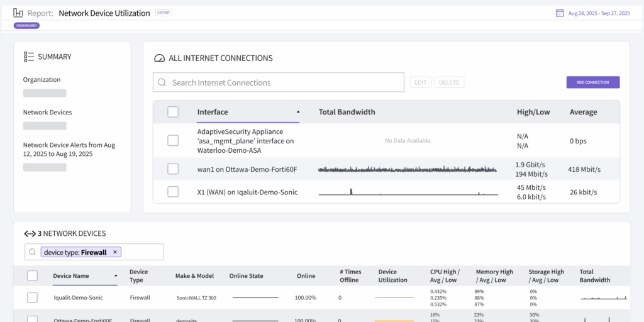Focus the network devices filter input
The width and height of the screenshot is (644, 322).
pyautogui.click(x=94, y=252)
